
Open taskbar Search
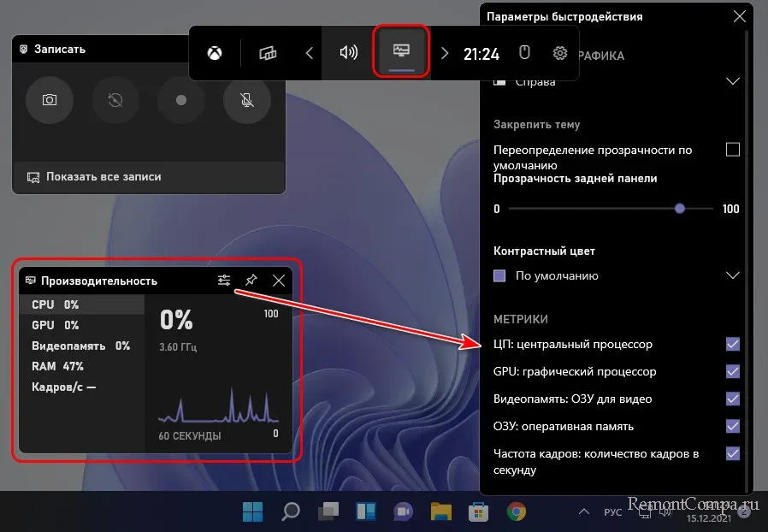pos(291,512)
